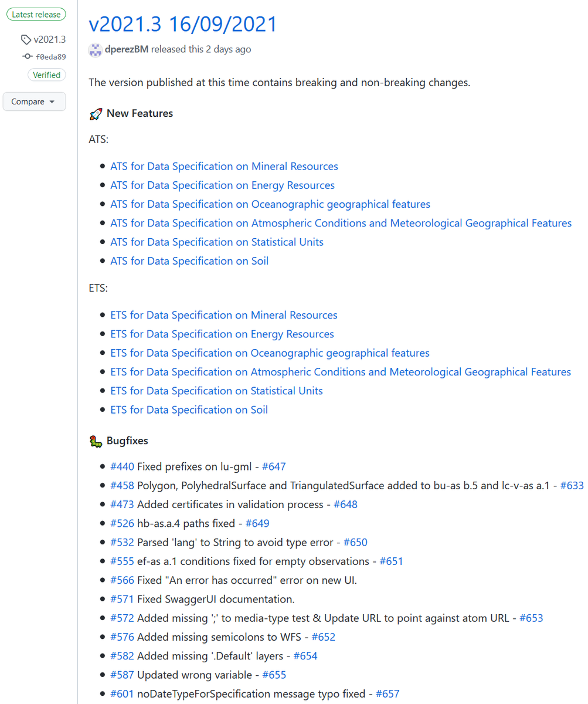The image size is (588, 704).
Task: Open ETS for Data Specification on Statistical Units
Action: pos(216,391)
